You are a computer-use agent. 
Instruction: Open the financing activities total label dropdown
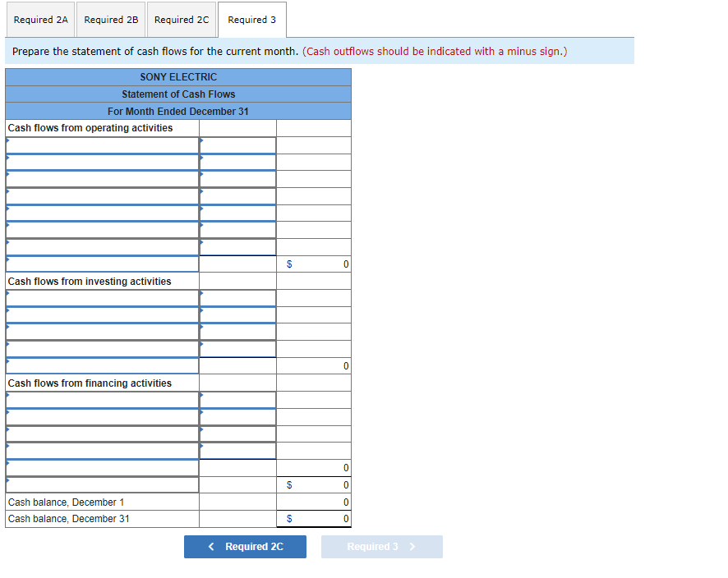[x=103, y=468]
